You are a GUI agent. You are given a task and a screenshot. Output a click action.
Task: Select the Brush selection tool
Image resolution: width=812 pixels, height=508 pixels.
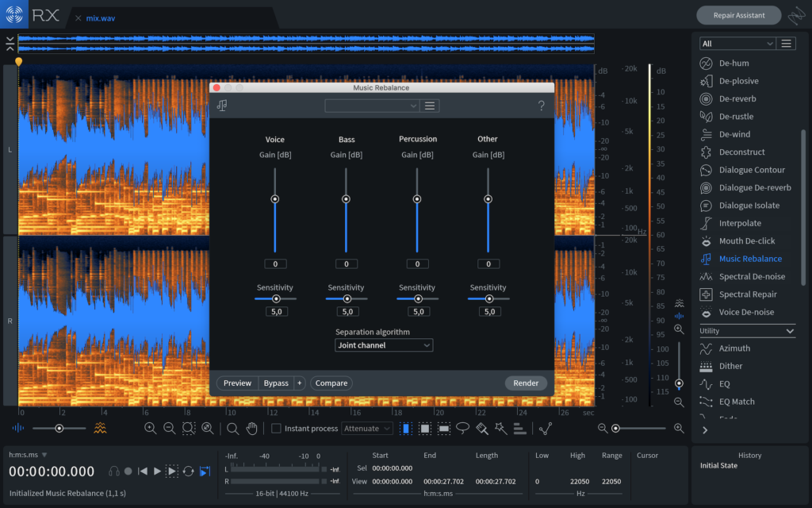point(481,429)
